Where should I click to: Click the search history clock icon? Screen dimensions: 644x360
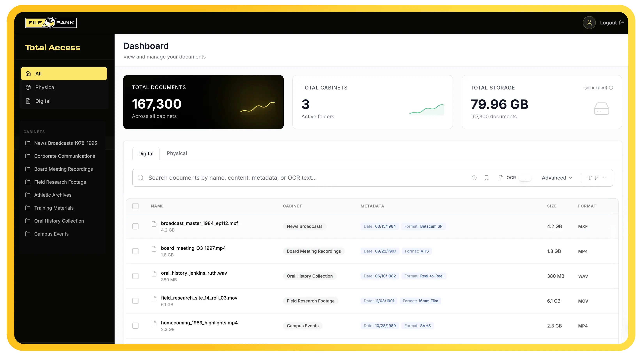(x=474, y=178)
